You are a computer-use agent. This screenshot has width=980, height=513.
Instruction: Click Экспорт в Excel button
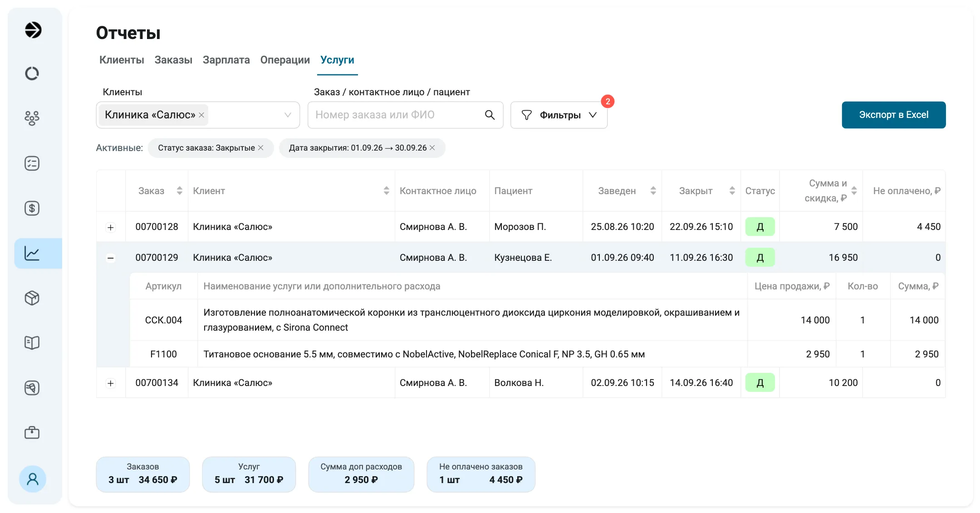point(894,115)
